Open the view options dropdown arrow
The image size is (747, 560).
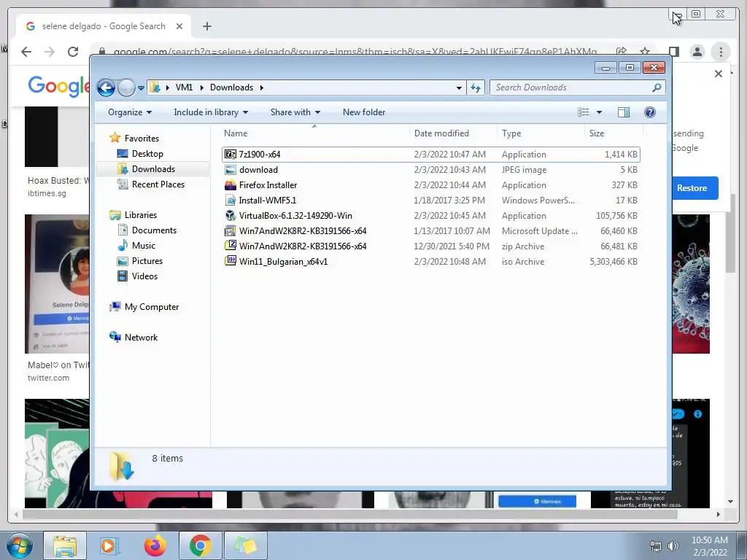click(600, 112)
